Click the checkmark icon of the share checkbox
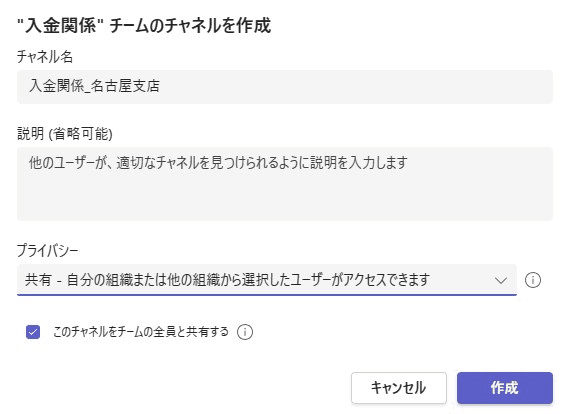Screen dimensions: 570x414 tap(33, 332)
